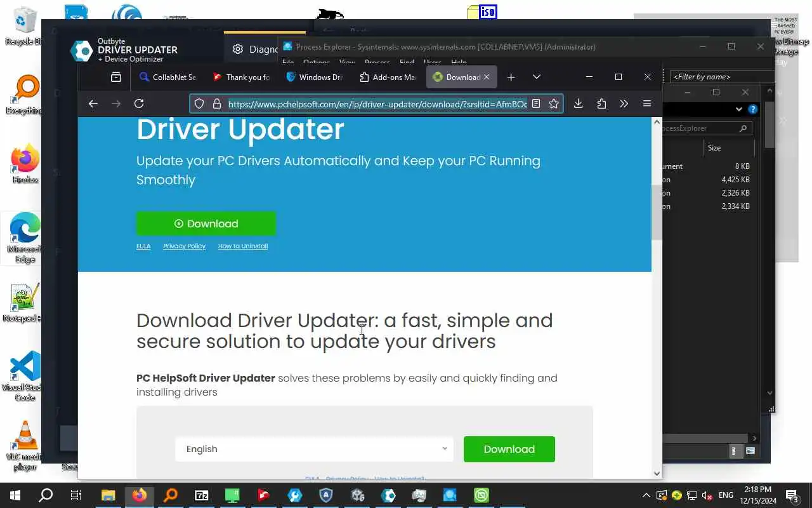This screenshot has height=508, width=812.
Task: Select the 2,334 KB file row
Action: [x=707, y=206]
